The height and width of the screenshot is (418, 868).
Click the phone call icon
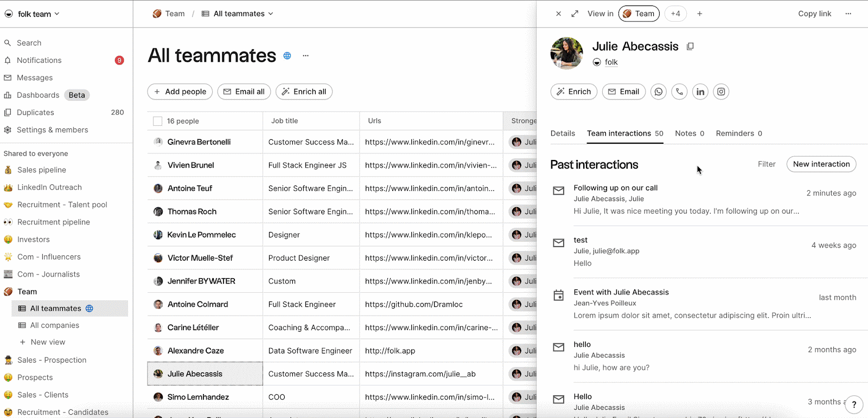click(679, 92)
